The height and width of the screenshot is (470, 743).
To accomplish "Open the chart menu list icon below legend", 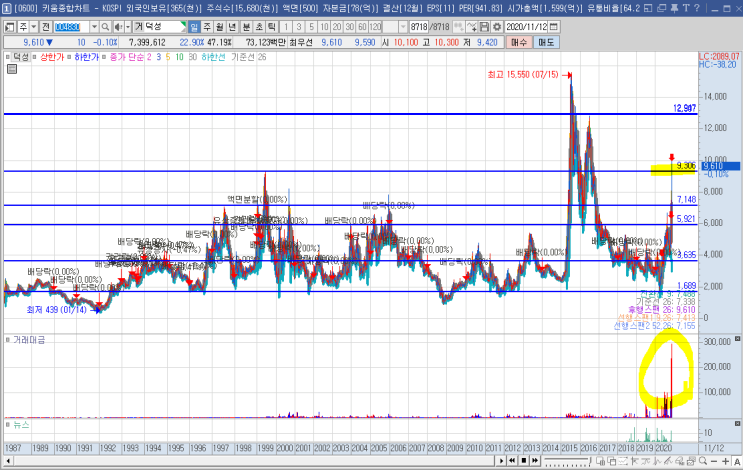I will click(12, 69).
